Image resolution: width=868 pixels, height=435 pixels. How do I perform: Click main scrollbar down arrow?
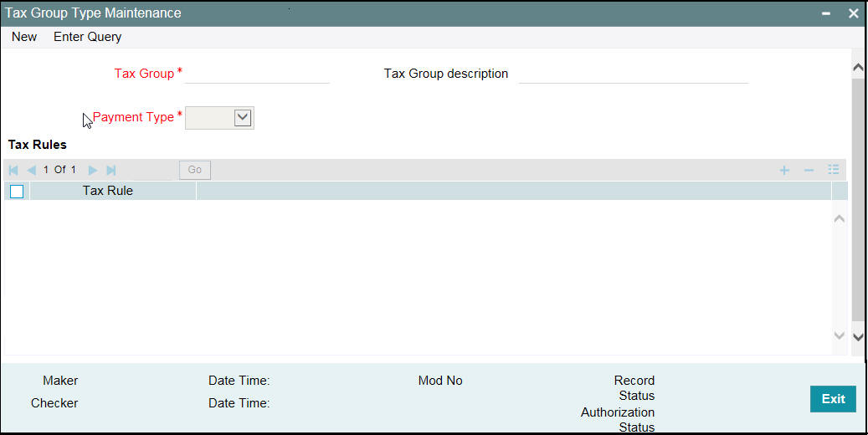coord(858,337)
